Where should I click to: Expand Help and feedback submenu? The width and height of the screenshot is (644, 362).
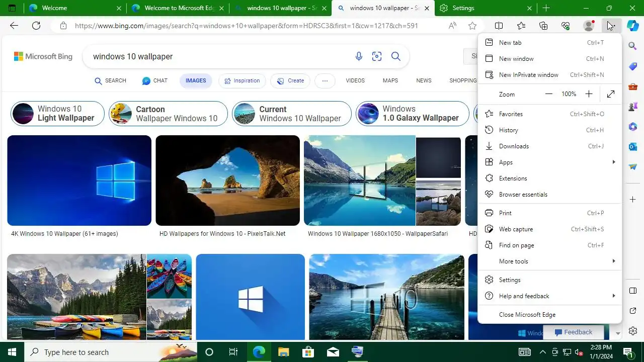pyautogui.click(x=549, y=296)
